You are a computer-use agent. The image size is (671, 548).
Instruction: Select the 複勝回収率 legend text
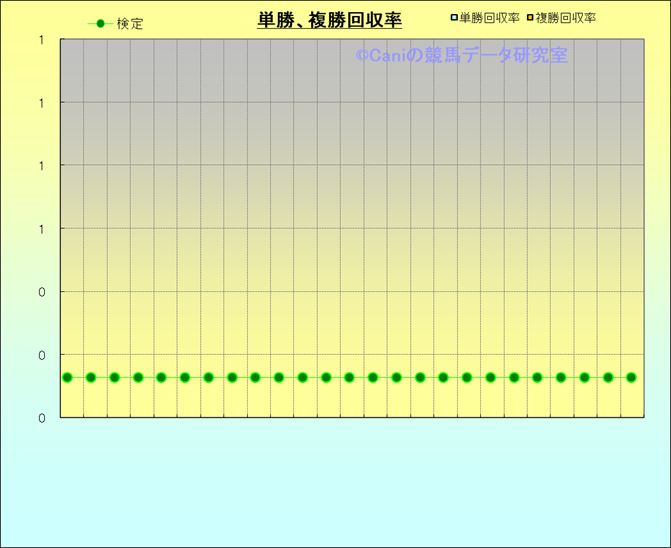point(566,18)
